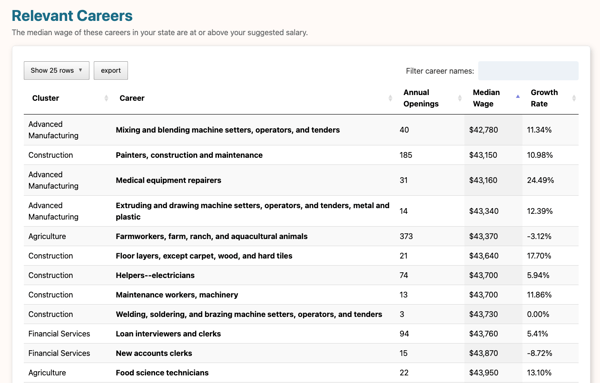Sort by Growth Rate column
600x383 pixels.
point(550,98)
